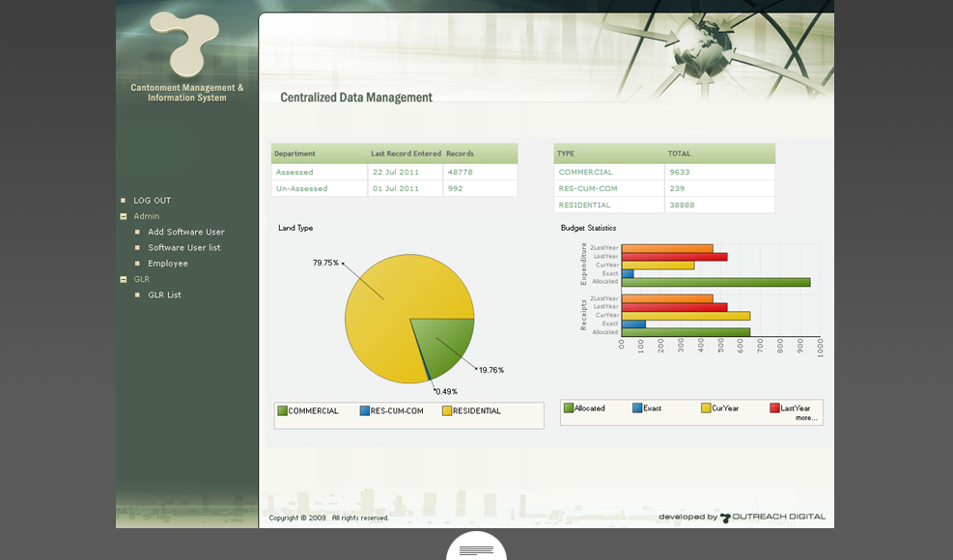Click the 239 total value

coord(677,188)
